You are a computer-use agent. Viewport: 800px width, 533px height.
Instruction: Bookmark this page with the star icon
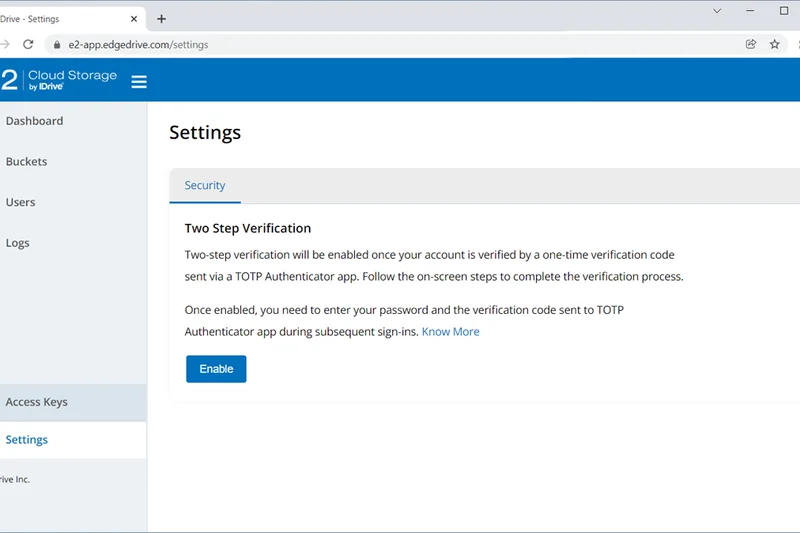click(x=774, y=44)
